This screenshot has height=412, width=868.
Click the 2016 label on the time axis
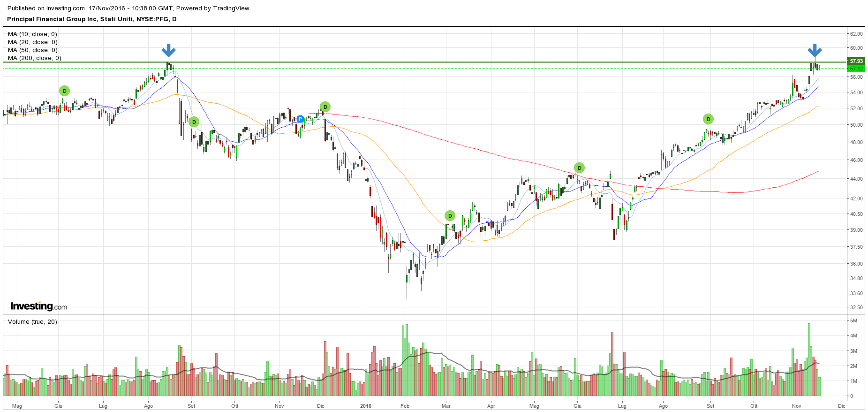tap(366, 406)
